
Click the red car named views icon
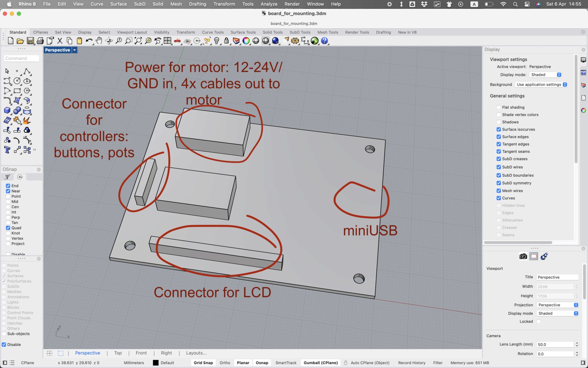177,41
